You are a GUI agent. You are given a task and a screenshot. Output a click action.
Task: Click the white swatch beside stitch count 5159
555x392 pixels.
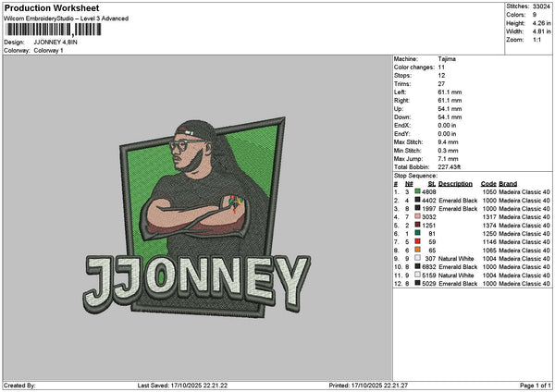pyautogui.click(x=418, y=275)
